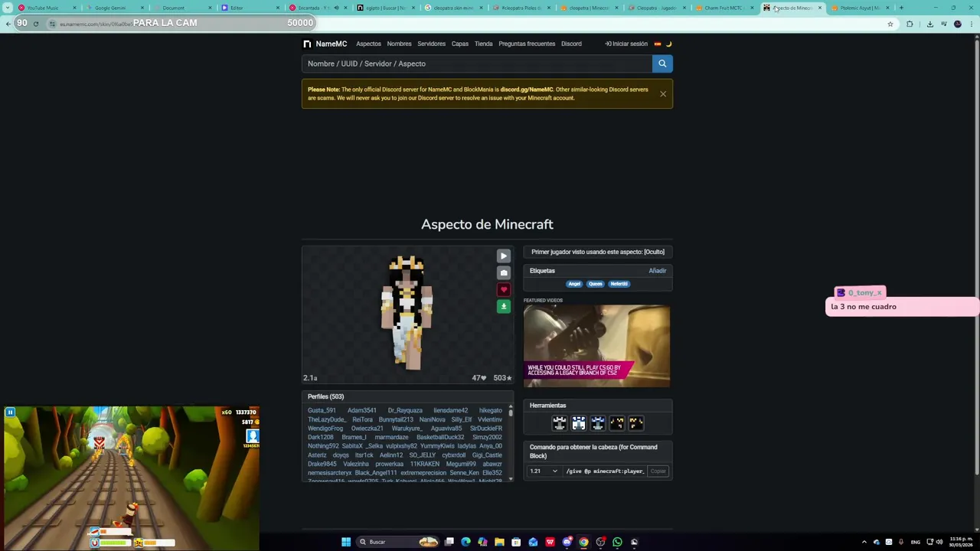
Task: Dismiss the Discord warning banner
Action: pyautogui.click(x=663, y=94)
